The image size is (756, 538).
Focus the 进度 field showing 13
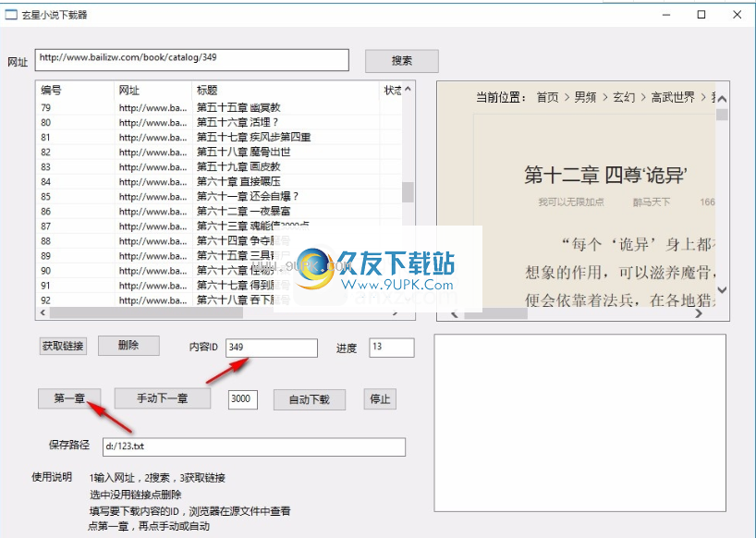point(392,348)
